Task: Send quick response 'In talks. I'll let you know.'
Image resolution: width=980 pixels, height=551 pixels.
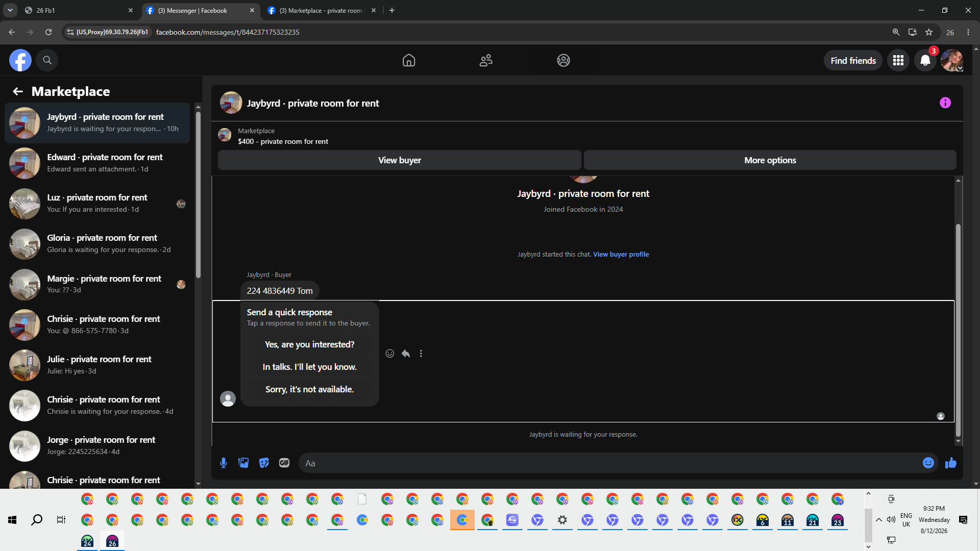Action: 309,367
